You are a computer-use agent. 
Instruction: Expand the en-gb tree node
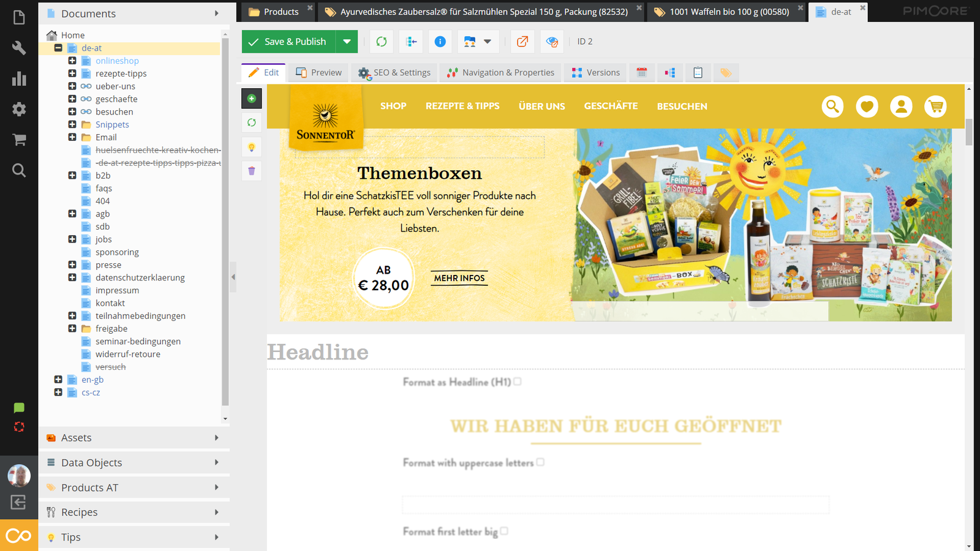point(58,380)
